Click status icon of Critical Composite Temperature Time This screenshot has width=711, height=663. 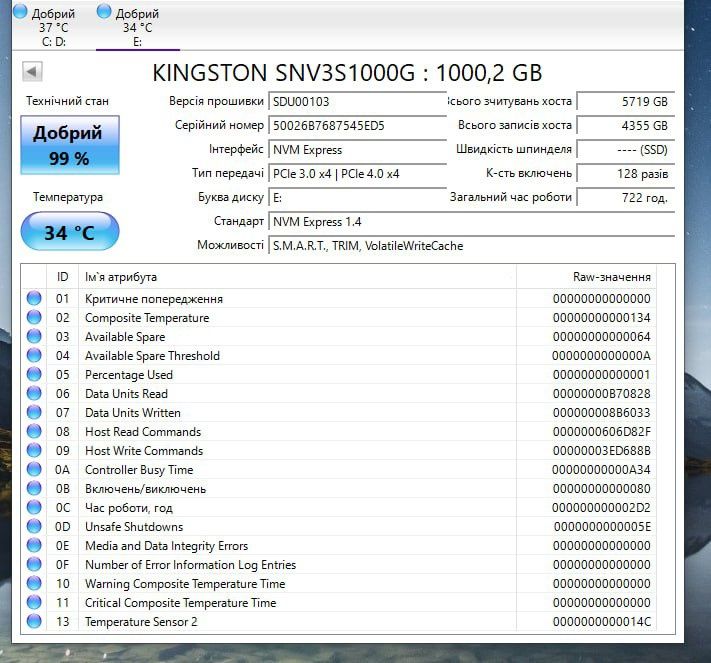pos(34,602)
